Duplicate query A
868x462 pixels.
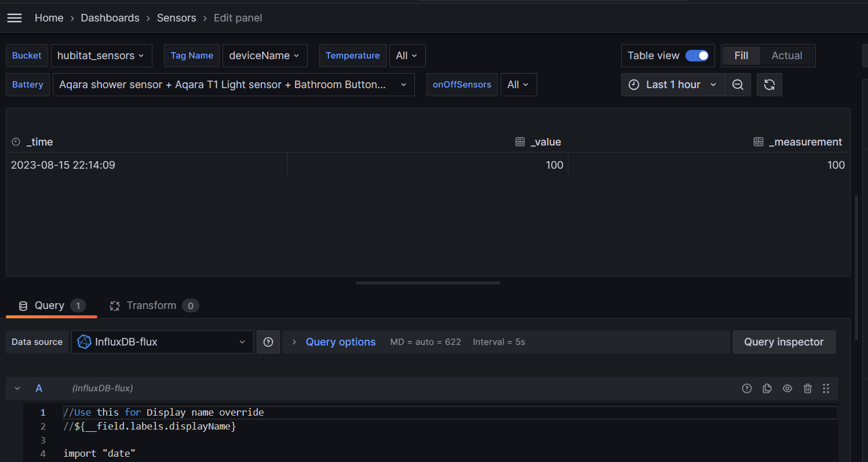pos(767,388)
